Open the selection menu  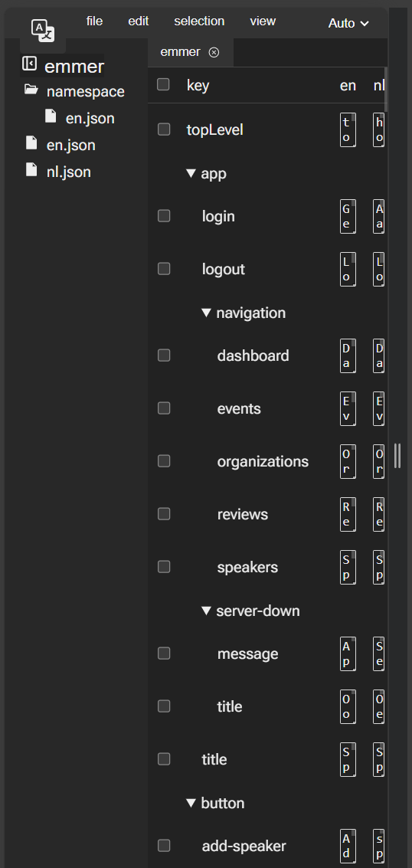(x=199, y=21)
